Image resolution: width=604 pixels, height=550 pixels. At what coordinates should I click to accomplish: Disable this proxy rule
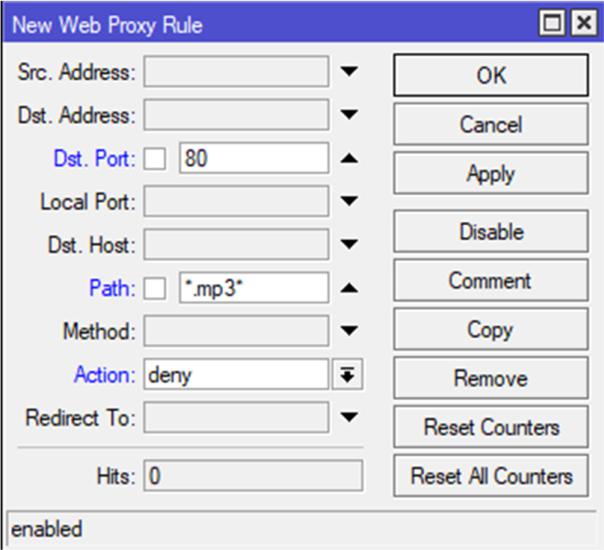[491, 232]
